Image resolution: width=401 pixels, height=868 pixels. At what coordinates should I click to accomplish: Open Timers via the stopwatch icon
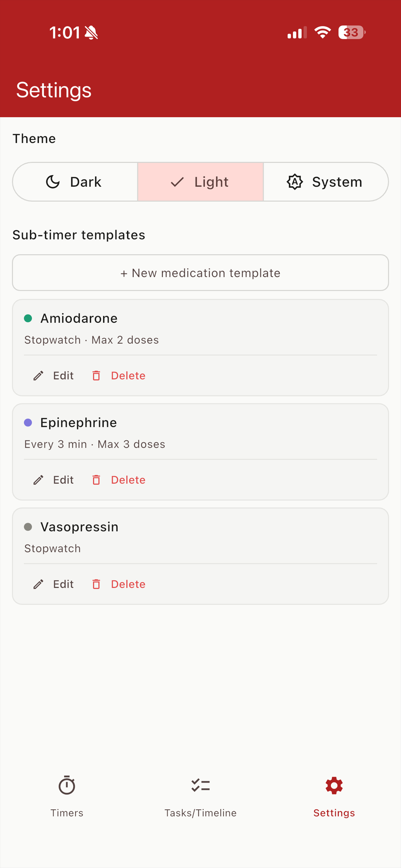coord(67,785)
